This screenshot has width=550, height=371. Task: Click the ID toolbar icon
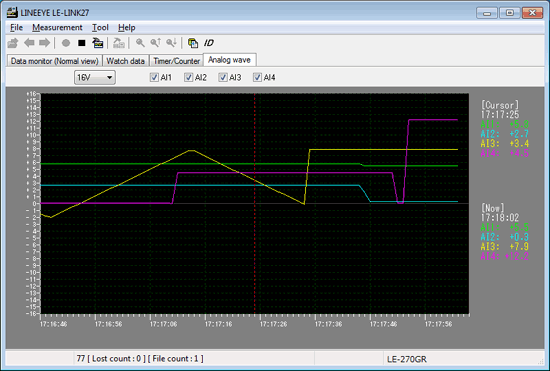coord(209,43)
